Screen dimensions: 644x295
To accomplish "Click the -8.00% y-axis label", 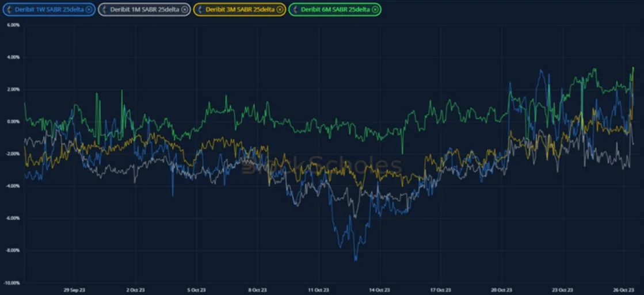I will tap(13, 250).
